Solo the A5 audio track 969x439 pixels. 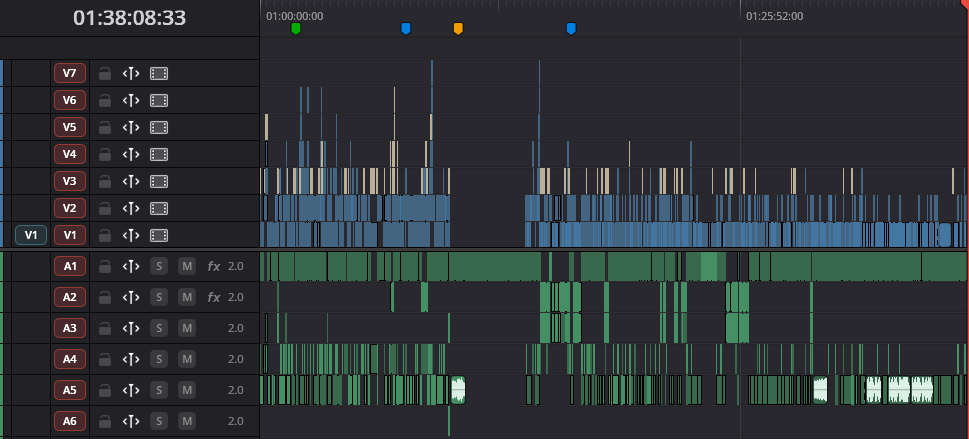(159, 390)
